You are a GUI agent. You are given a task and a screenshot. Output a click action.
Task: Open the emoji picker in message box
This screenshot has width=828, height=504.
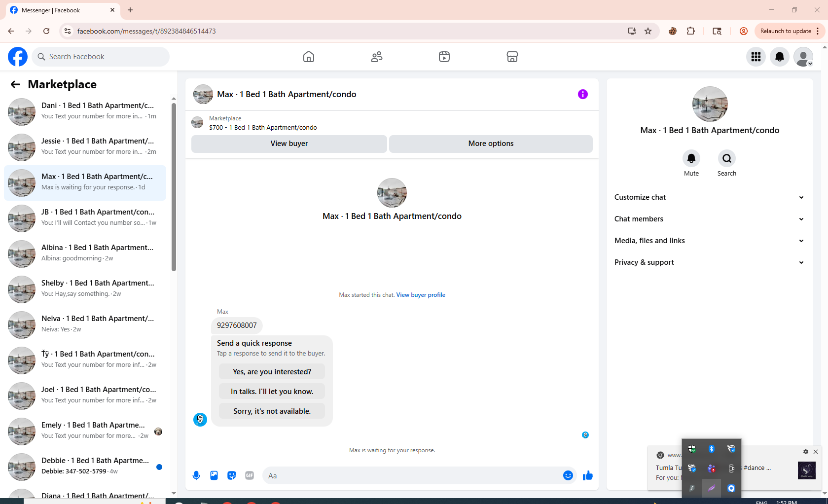pos(568,475)
